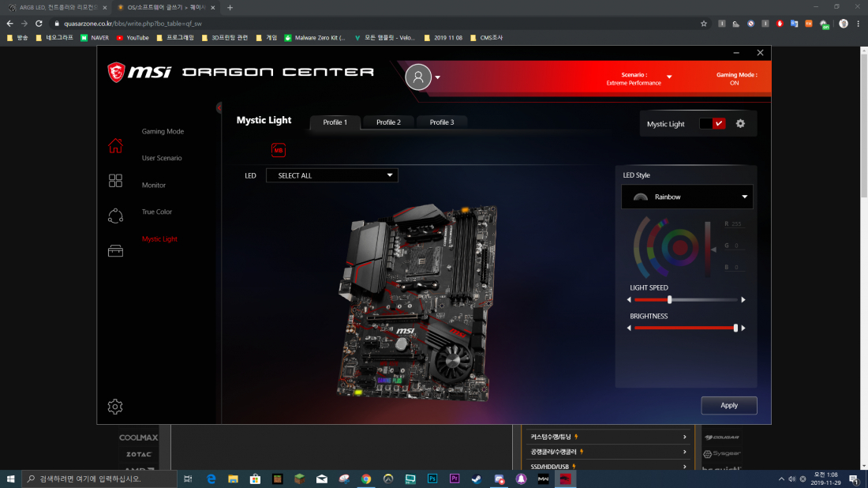868x488 pixels.
Task: Open Mystic Light settings gear
Action: coord(740,123)
